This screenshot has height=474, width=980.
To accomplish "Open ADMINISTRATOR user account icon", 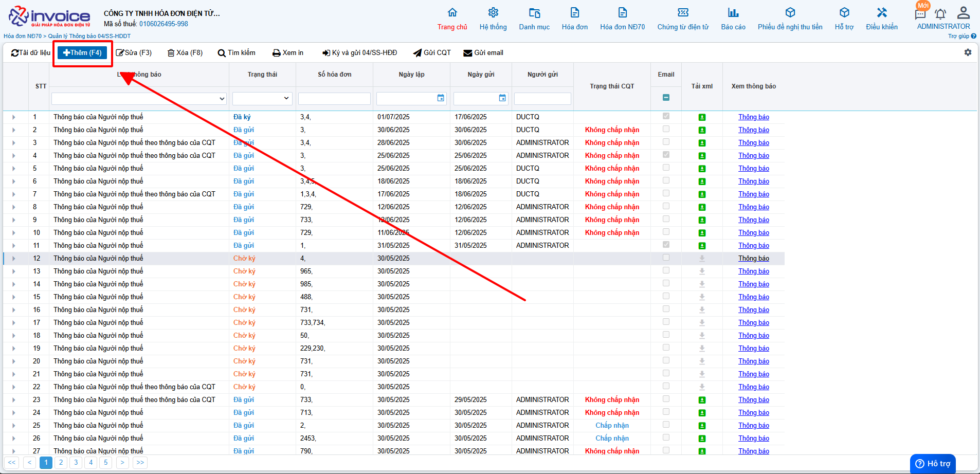I will tap(964, 12).
